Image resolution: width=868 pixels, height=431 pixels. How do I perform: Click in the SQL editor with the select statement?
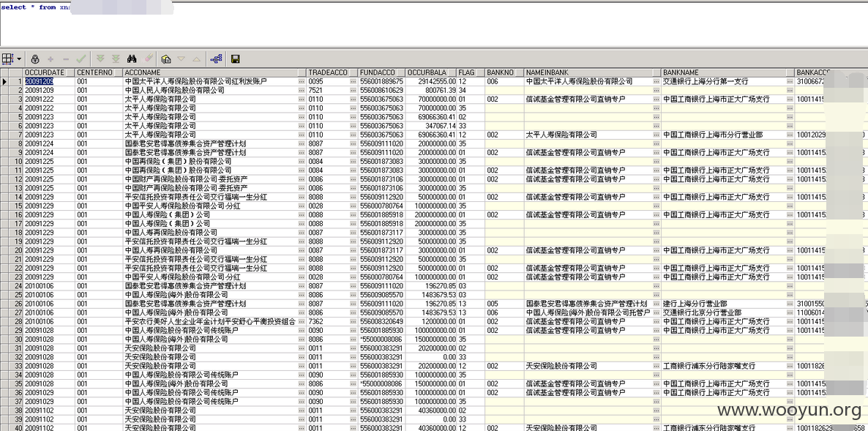[434, 23]
